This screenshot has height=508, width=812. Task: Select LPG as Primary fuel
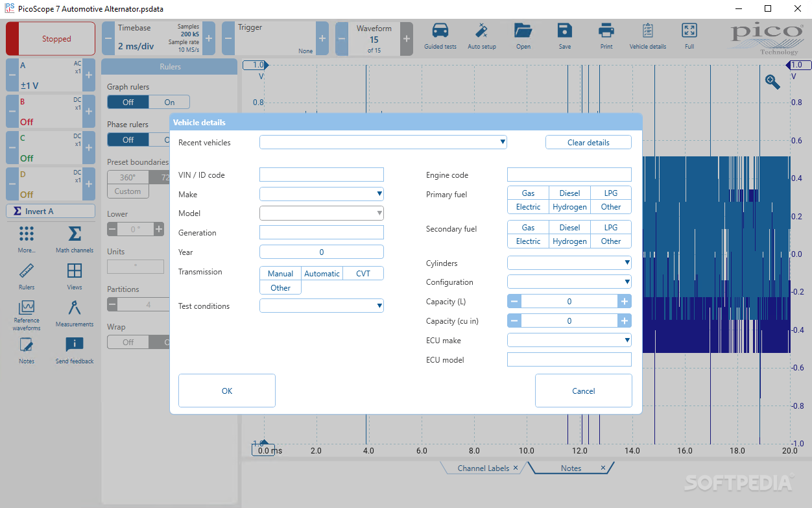tap(611, 193)
